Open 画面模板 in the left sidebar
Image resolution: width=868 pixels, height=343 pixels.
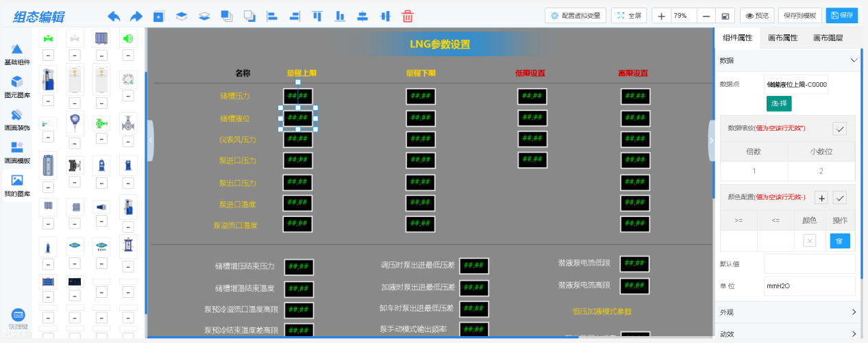click(17, 153)
